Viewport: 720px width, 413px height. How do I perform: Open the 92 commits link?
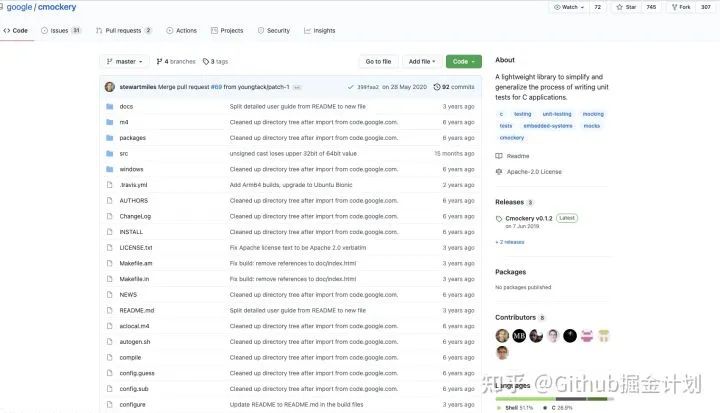(454, 87)
